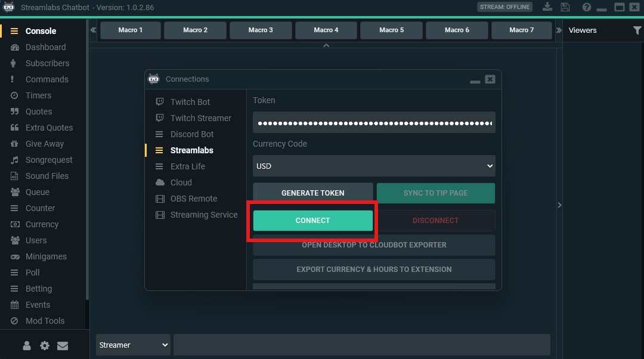Viewport: 644px width, 359px height.
Task: Open the Streamer sender dropdown
Action: click(x=133, y=345)
